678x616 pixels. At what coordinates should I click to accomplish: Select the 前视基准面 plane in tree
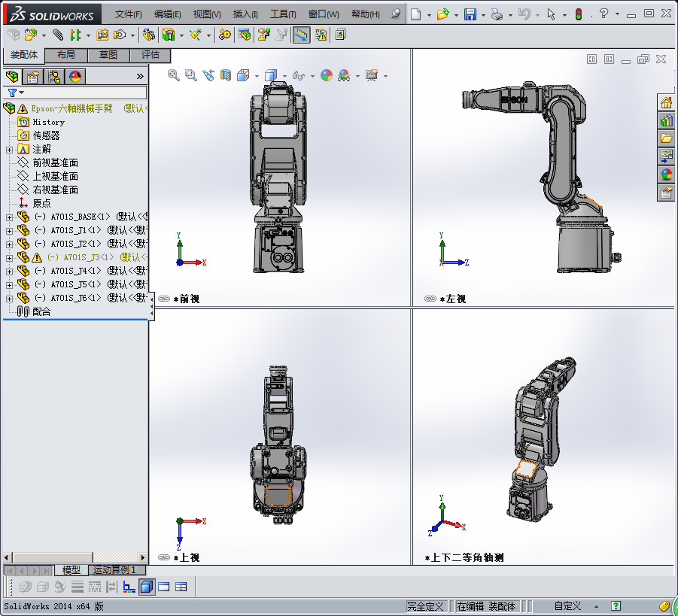click(56, 162)
